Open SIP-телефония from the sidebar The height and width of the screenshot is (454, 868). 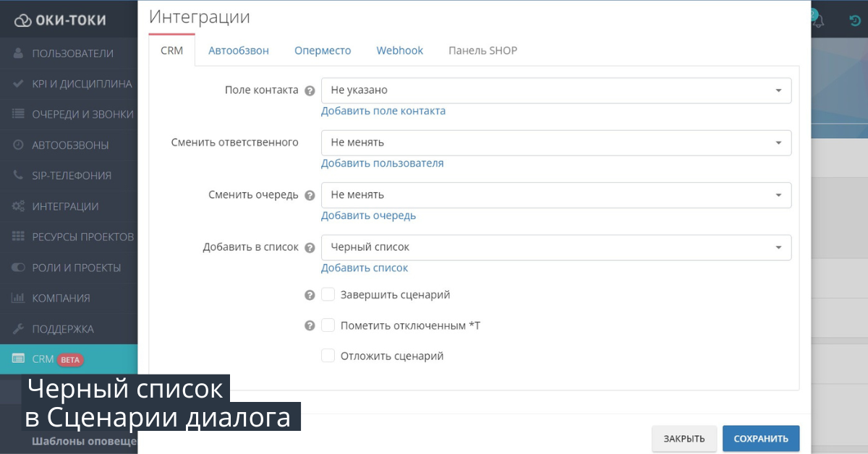tap(71, 176)
